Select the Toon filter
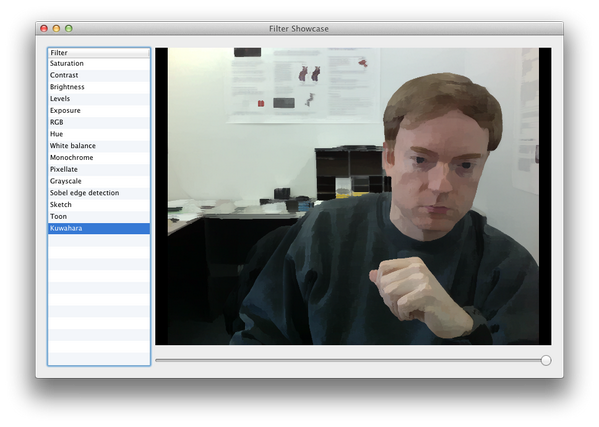The width and height of the screenshot is (599, 427). click(99, 217)
